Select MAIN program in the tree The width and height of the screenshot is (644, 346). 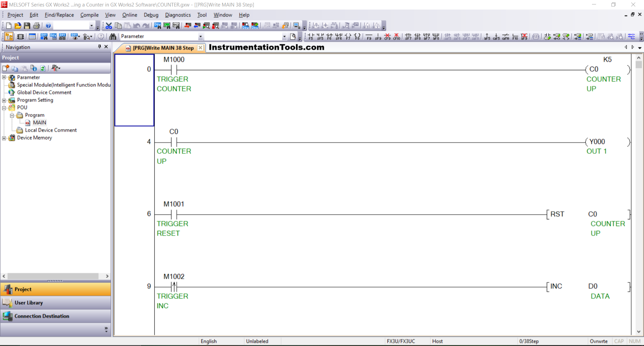(x=39, y=123)
